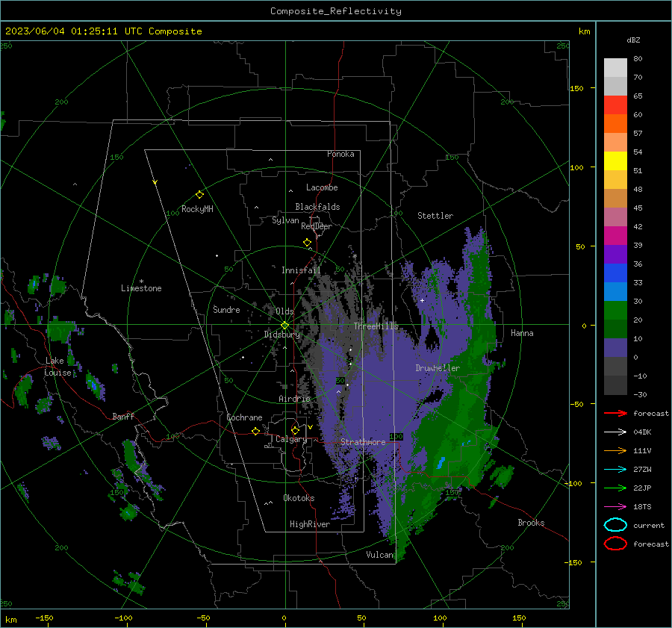Screen dimensions: 672x628
Task: Click the Airdrie city label
Action: 294,399
